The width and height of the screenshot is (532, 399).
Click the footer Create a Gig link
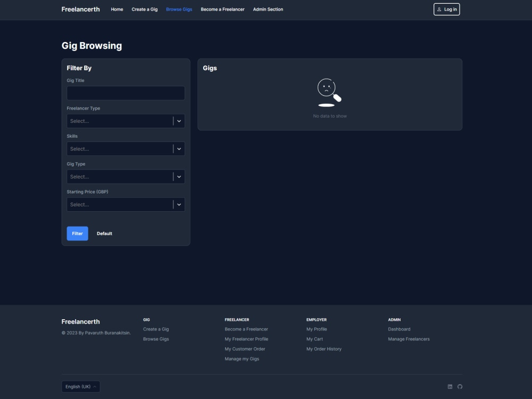[156, 329]
